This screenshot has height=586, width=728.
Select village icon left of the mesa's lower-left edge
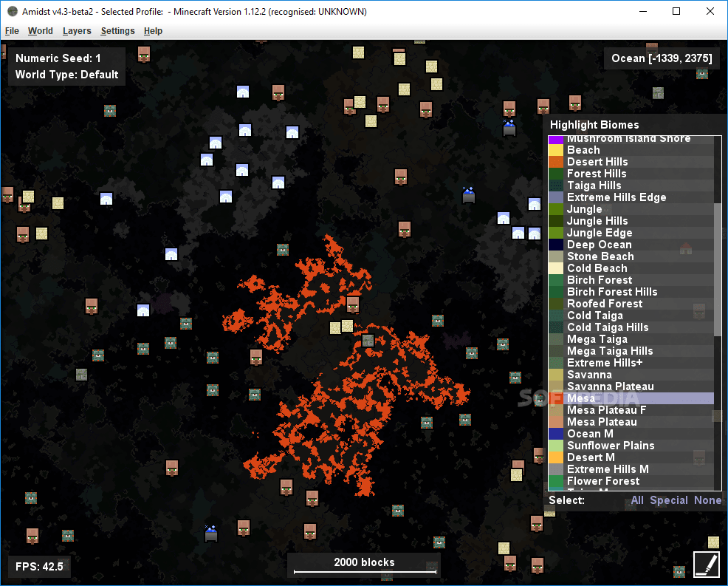point(255,358)
